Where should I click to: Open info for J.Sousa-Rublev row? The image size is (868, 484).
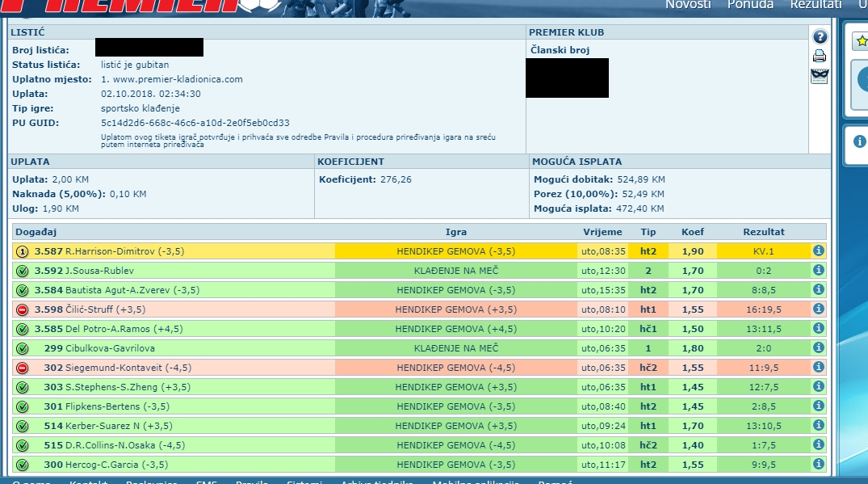tap(818, 270)
